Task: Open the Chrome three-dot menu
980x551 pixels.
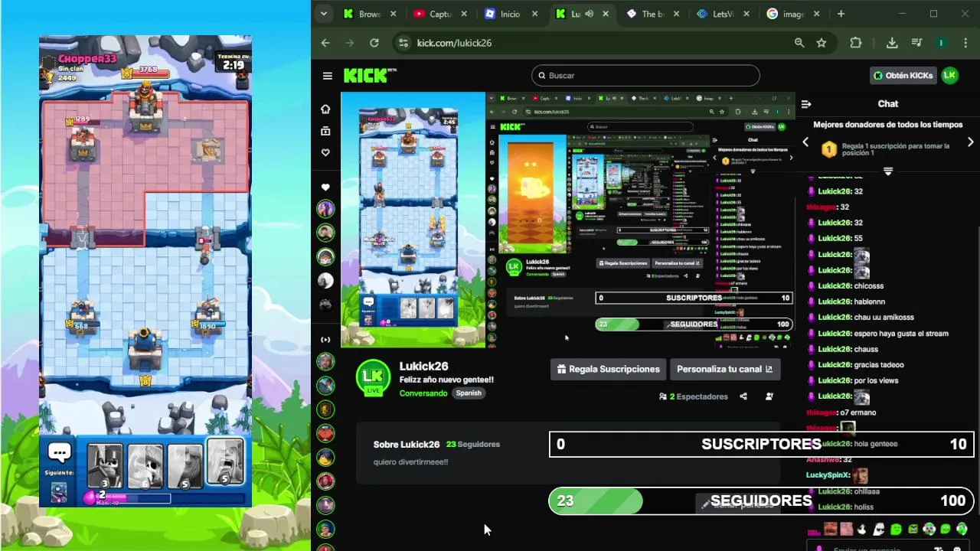Action: [965, 43]
